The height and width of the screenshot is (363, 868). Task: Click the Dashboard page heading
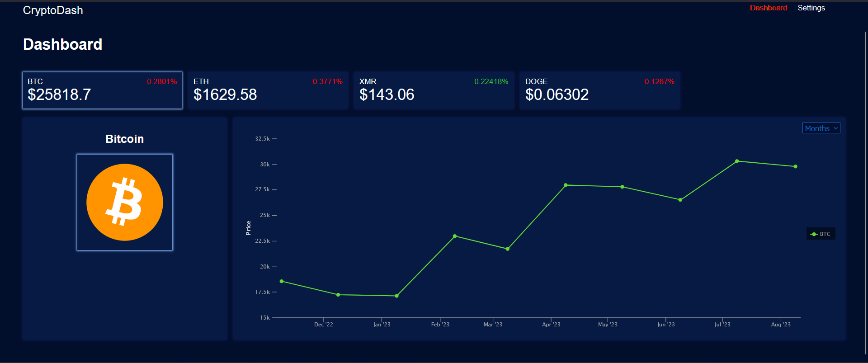(x=63, y=44)
